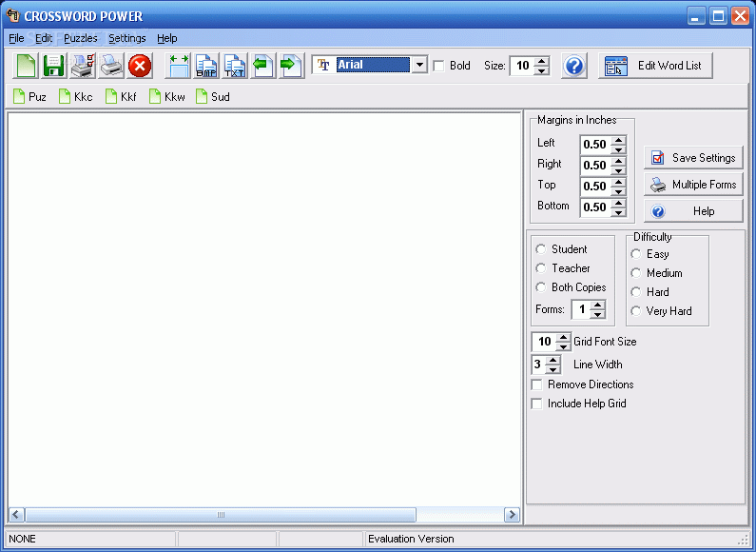This screenshot has height=552, width=756.
Task: Create a new Kkc puzzle
Action: (x=76, y=96)
